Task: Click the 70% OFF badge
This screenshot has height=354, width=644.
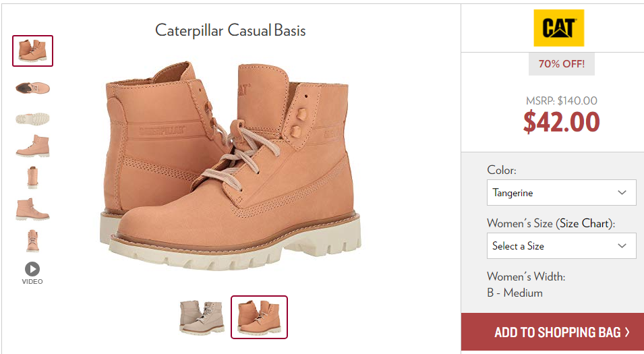Action: 562,64
